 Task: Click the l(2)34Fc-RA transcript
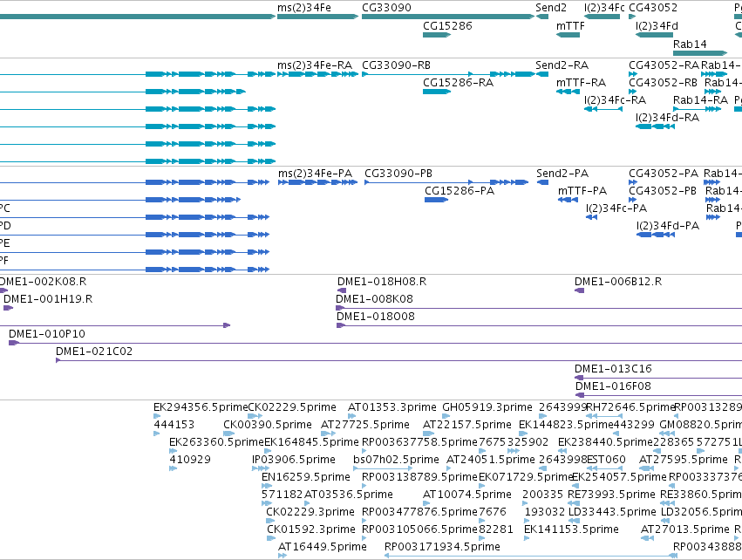click(x=603, y=109)
